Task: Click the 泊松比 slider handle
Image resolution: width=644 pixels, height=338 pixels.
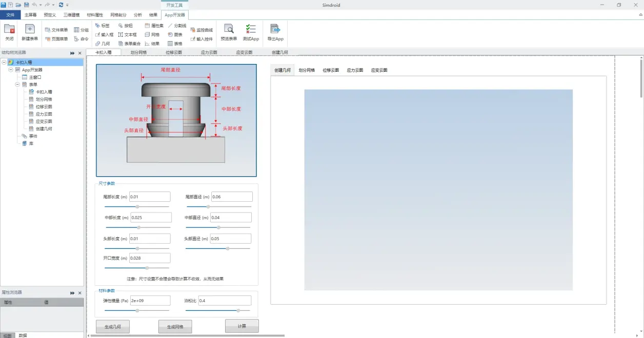Action: (x=238, y=310)
